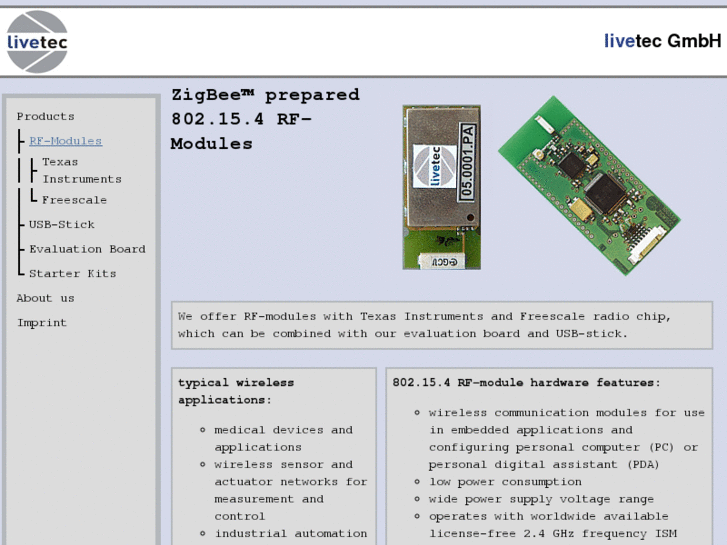Click the livetec logo
This screenshot has width=727, height=545.
tap(37, 42)
